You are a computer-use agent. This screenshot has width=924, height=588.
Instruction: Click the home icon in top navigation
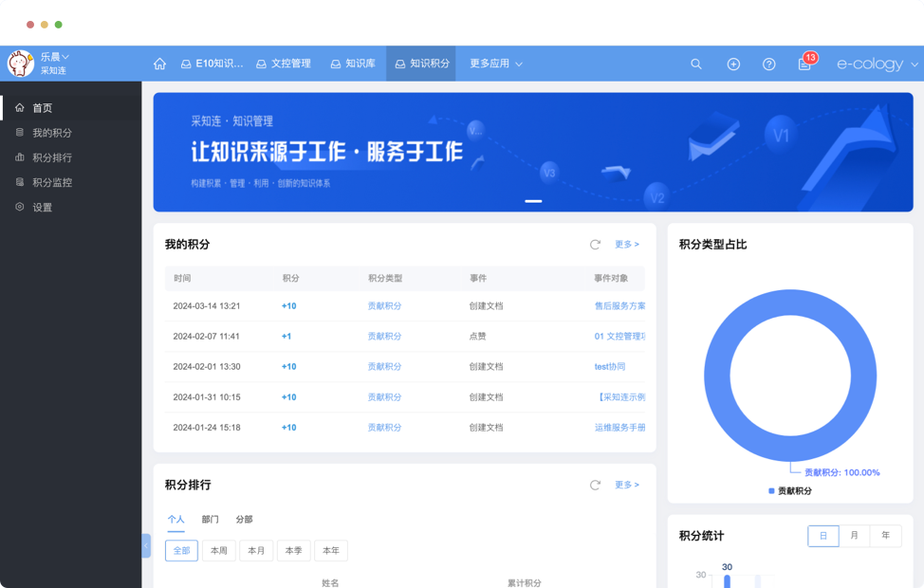159,64
